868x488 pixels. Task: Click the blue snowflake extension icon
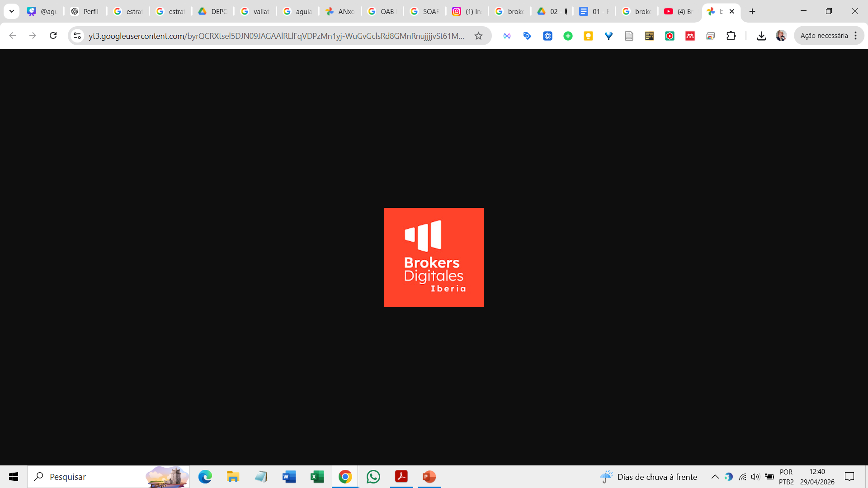pos(547,36)
